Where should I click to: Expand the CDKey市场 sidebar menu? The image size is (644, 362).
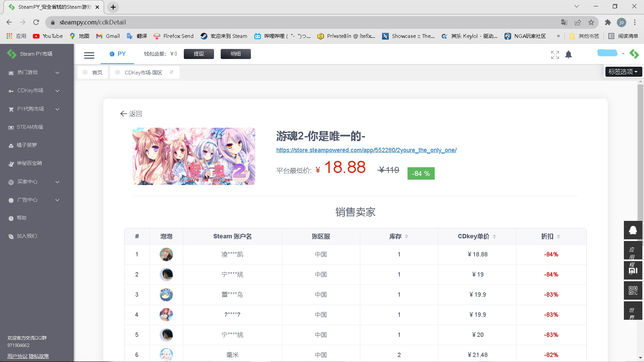click(x=34, y=90)
